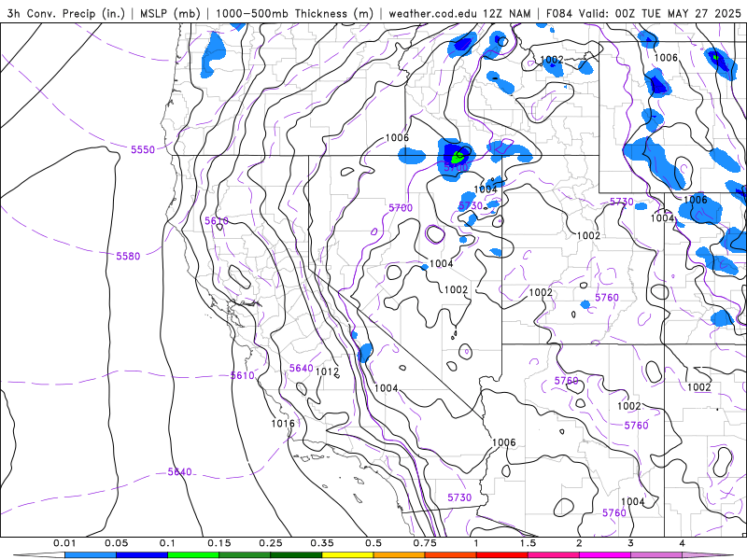Click the '1000-500mb Thickness (m)' header label
Image resolution: width=747 pixels, height=560 pixels.
[x=294, y=13]
